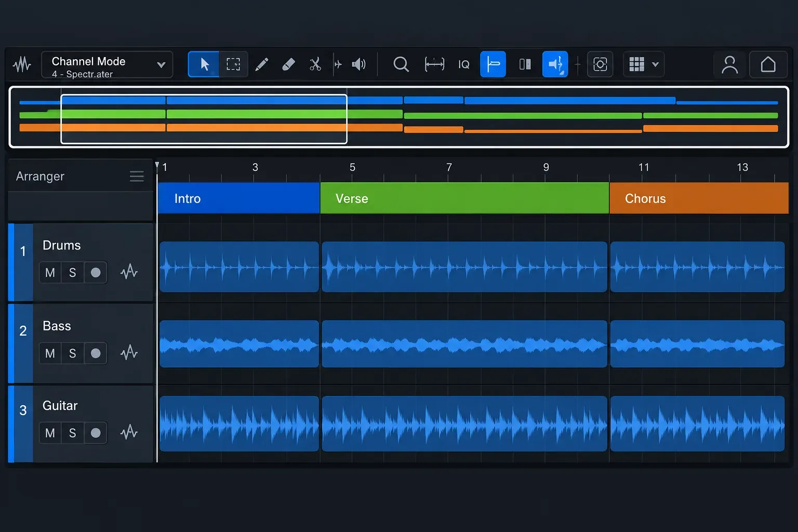Open the Channel Mode dropdown
Image resolution: width=798 pixels, height=532 pixels.
point(107,64)
